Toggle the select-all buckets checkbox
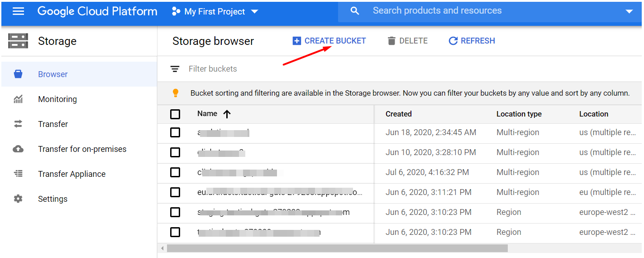This screenshot has height=258, width=644. (x=175, y=114)
